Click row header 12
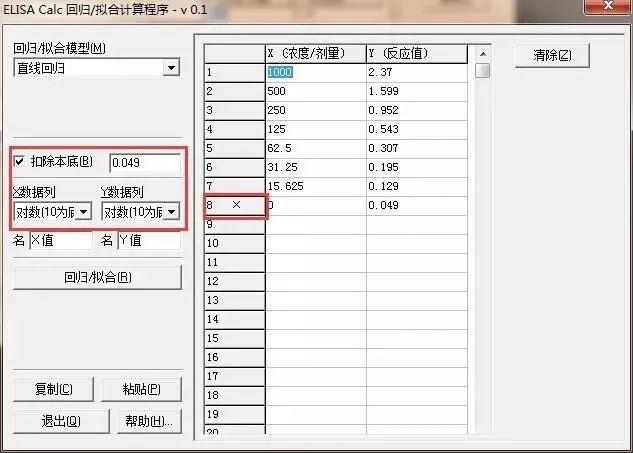The image size is (633, 453). coord(235,281)
